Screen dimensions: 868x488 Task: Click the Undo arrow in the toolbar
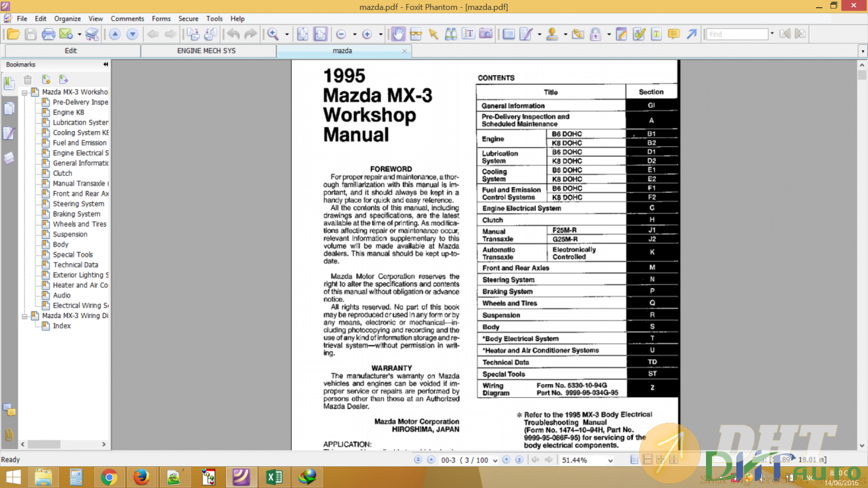[233, 34]
